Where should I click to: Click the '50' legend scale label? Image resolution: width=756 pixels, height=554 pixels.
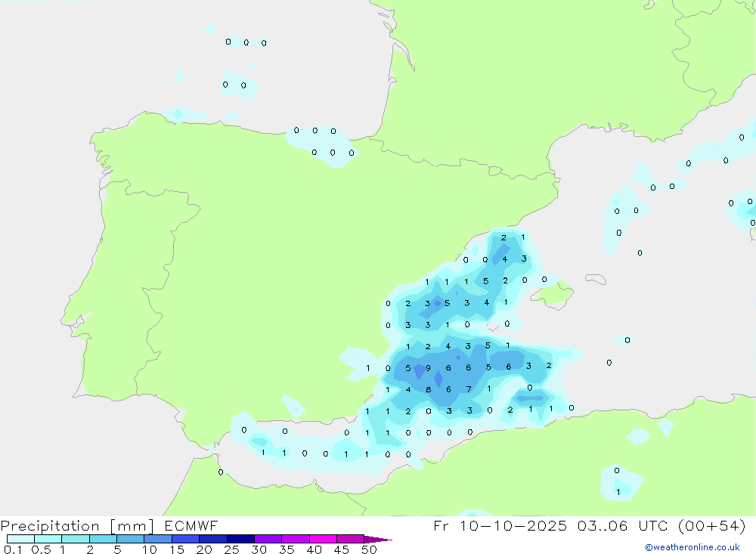pos(369,549)
